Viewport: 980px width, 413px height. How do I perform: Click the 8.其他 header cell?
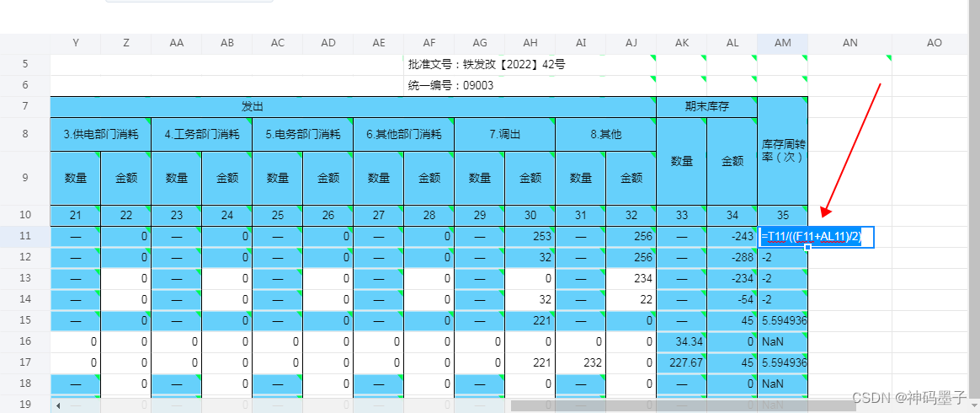(605, 135)
